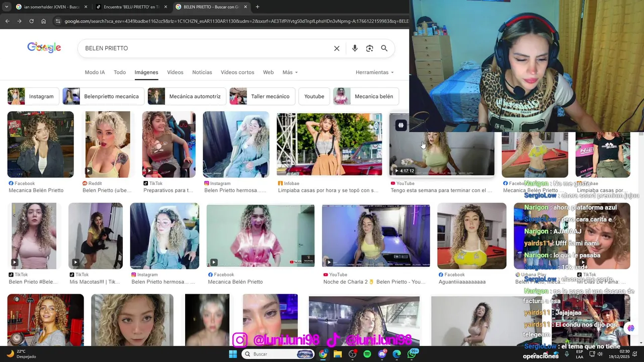Select the 'Web' search tab
Viewport: 644px width, 362px height.
point(269,72)
